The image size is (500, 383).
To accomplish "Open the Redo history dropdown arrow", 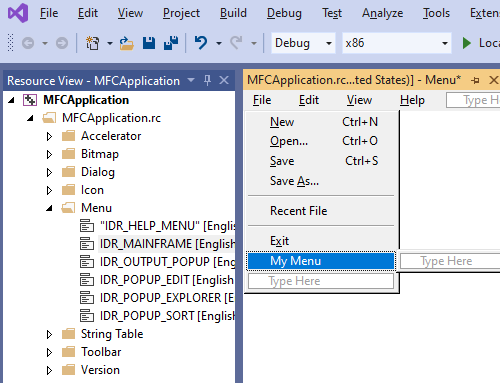I will coord(254,43).
